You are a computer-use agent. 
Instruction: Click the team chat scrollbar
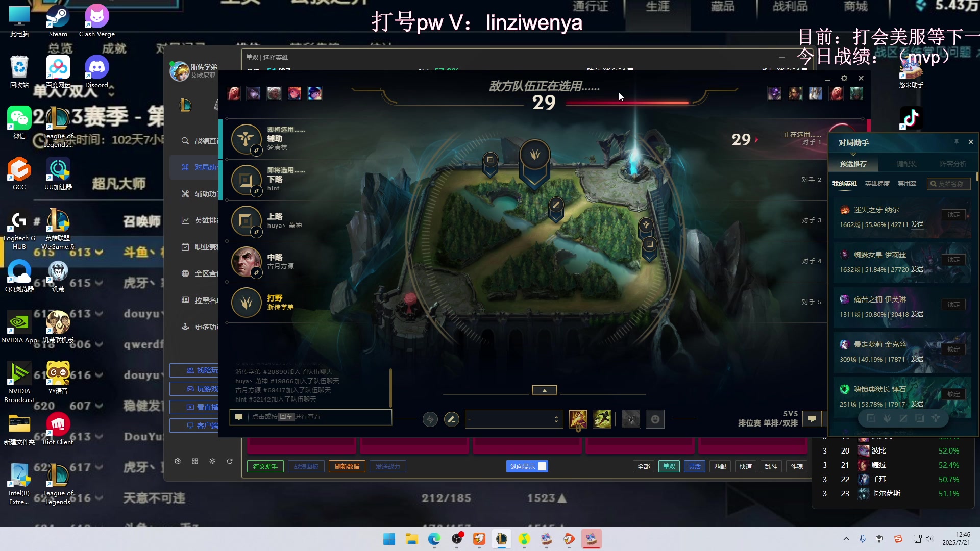390,389
